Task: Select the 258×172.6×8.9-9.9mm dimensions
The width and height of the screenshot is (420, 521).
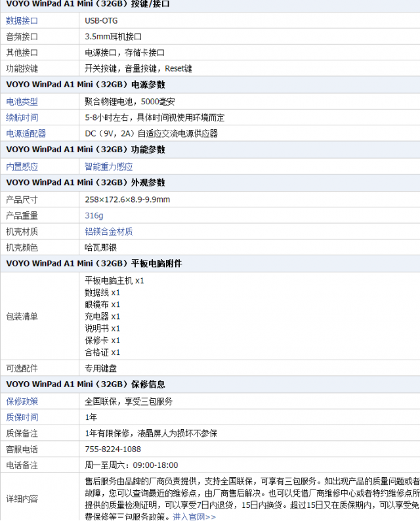Action: tap(127, 199)
